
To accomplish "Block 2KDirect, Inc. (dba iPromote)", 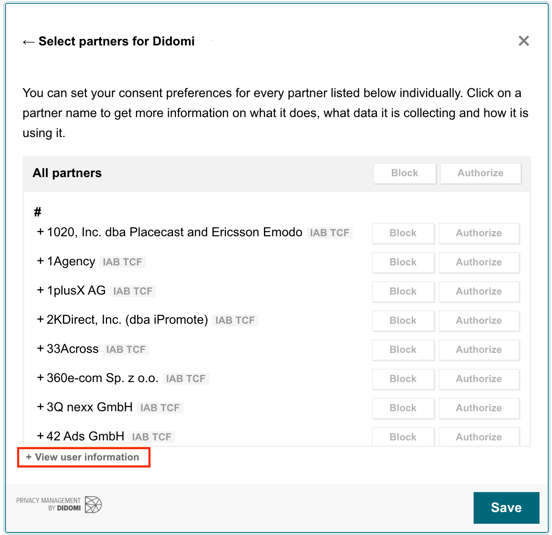I will (403, 321).
